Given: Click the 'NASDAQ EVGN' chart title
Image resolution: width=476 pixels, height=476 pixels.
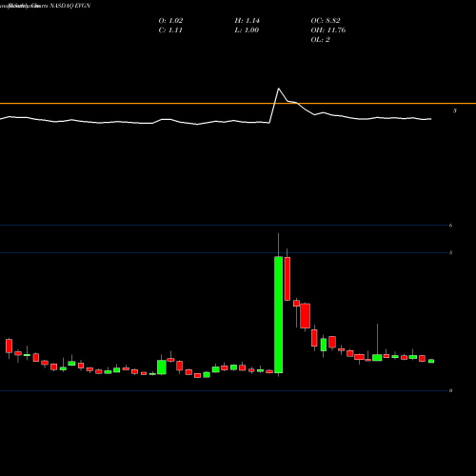Looking at the screenshot, I should pos(70,6).
